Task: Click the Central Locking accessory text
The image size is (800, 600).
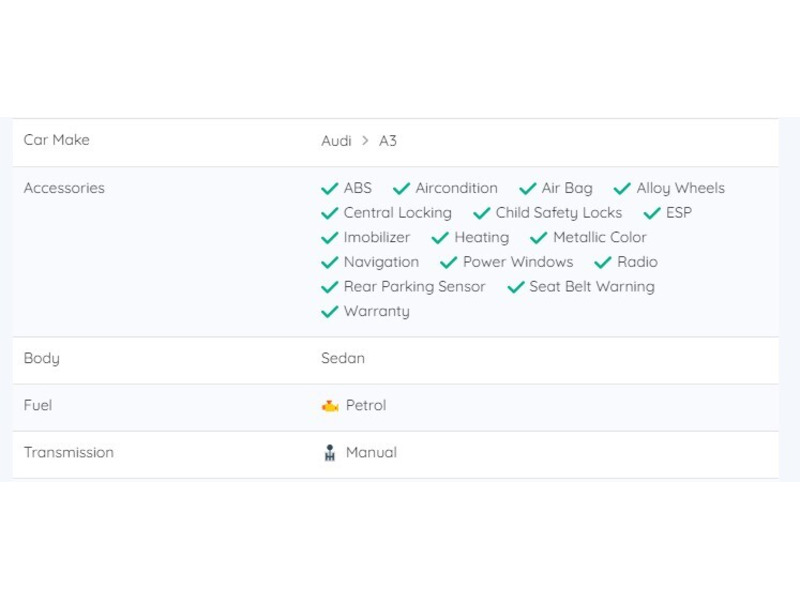Action: point(397,213)
